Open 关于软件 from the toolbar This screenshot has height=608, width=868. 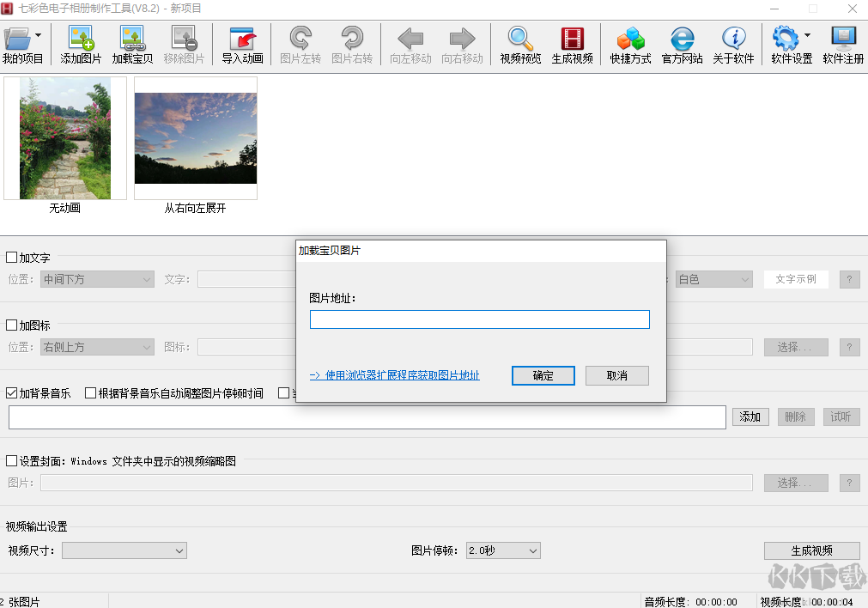[734, 45]
